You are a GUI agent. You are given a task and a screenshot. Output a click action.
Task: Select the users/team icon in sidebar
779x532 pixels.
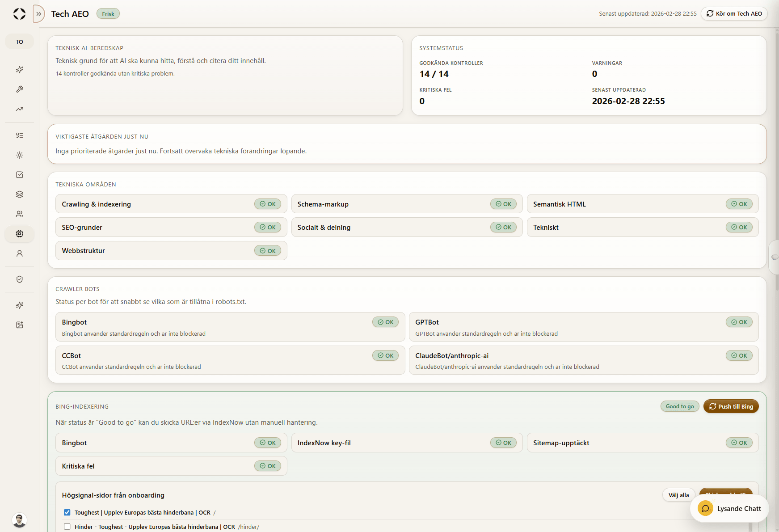pyautogui.click(x=19, y=214)
